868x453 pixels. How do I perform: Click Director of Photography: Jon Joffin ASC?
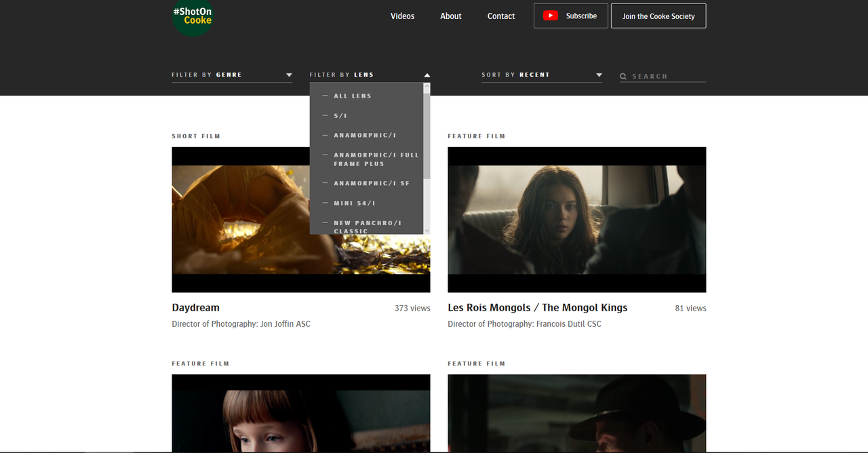point(241,324)
